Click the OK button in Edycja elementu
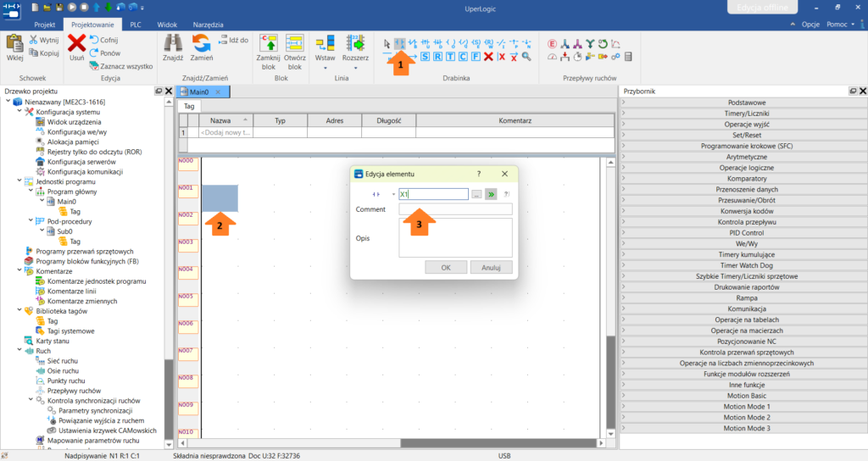 click(446, 267)
